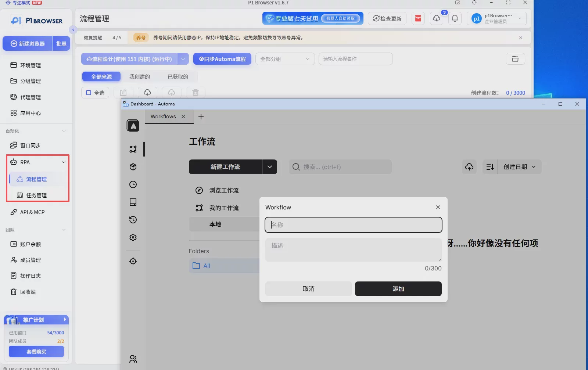Click the 取消 button in Workflow dialog
The height and width of the screenshot is (370, 588).
tap(309, 289)
